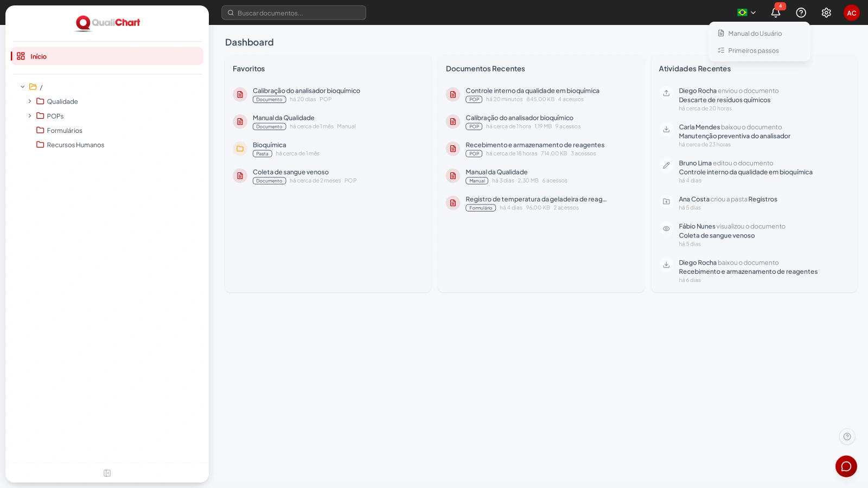
Task: Click the QualiChart logo
Action: pyautogui.click(x=107, y=23)
